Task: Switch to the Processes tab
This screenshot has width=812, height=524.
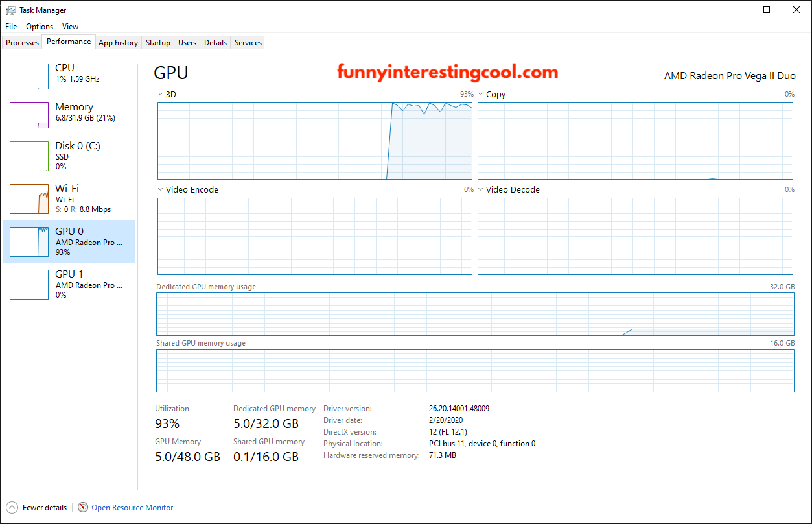Action: click(x=23, y=43)
